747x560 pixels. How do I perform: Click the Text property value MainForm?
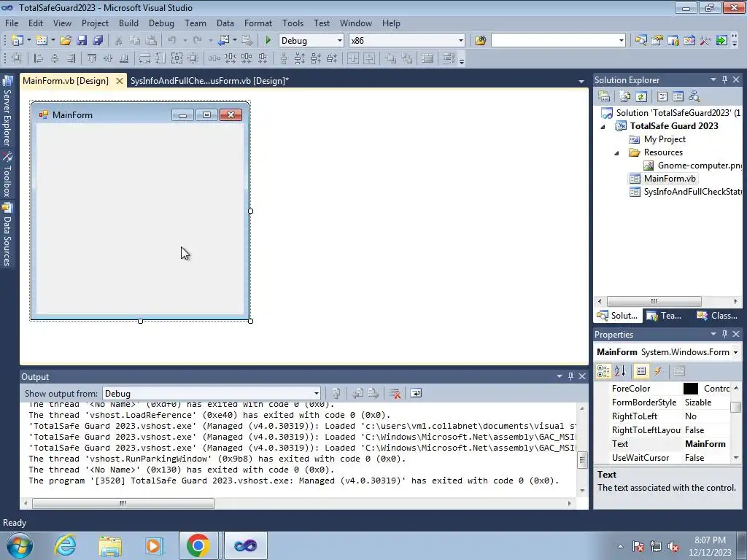pyautogui.click(x=705, y=444)
